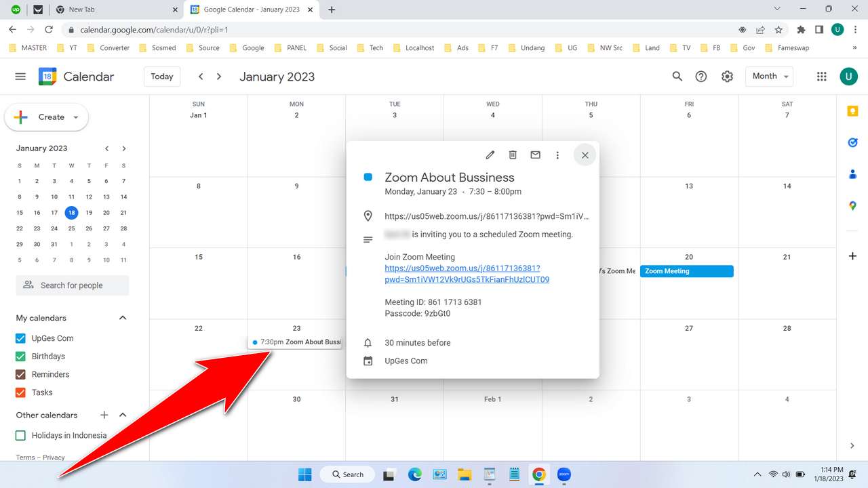
Task: Show hidden system tray icons
Action: tap(758, 474)
